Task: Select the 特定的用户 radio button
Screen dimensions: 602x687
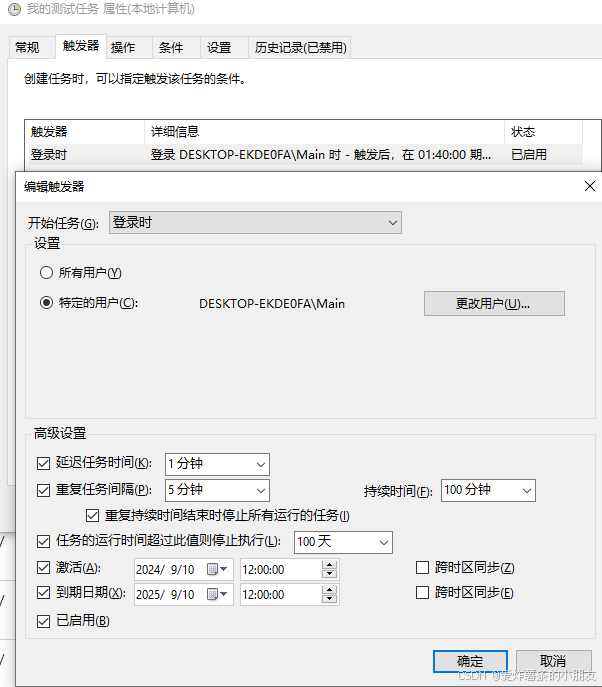Action: 46,303
